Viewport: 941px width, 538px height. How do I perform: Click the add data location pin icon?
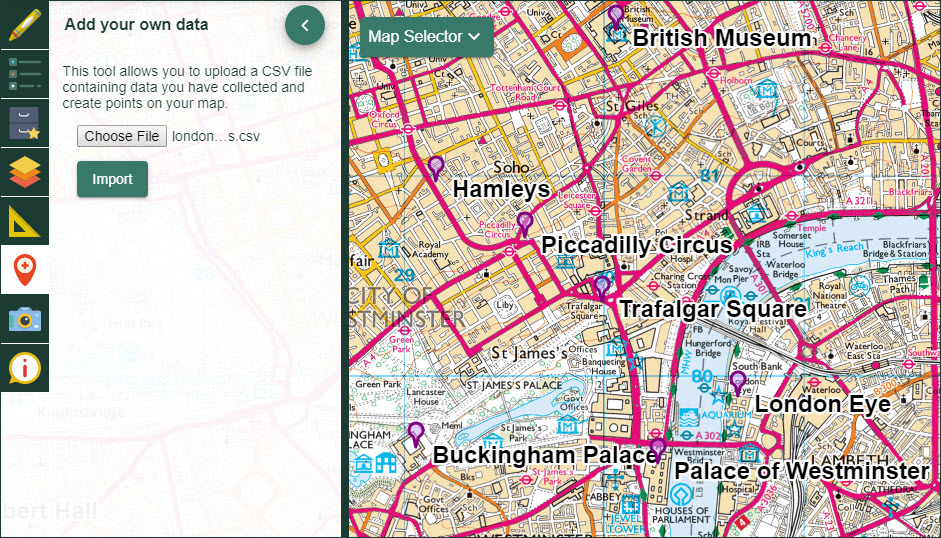pos(24,270)
